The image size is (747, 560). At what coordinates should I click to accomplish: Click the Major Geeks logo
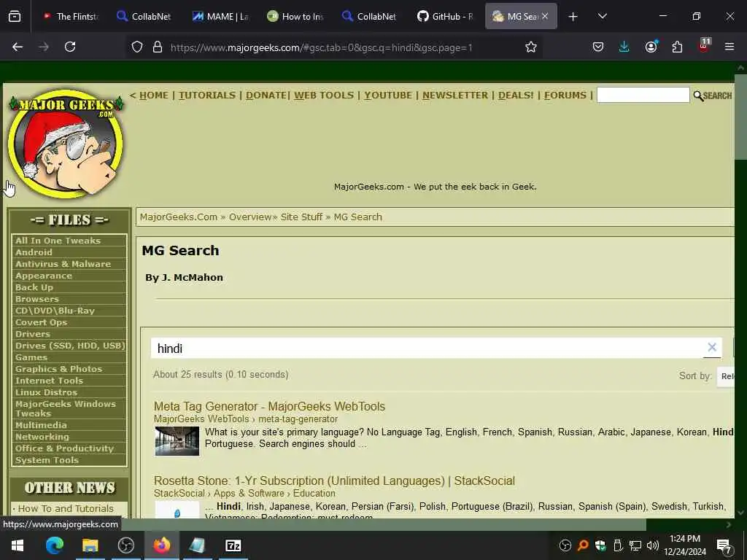pos(66,143)
